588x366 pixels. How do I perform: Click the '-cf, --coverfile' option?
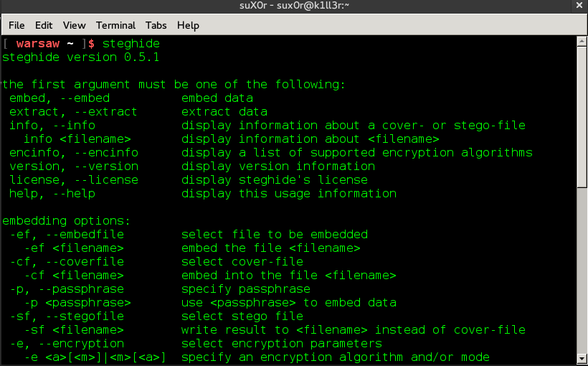(67, 262)
